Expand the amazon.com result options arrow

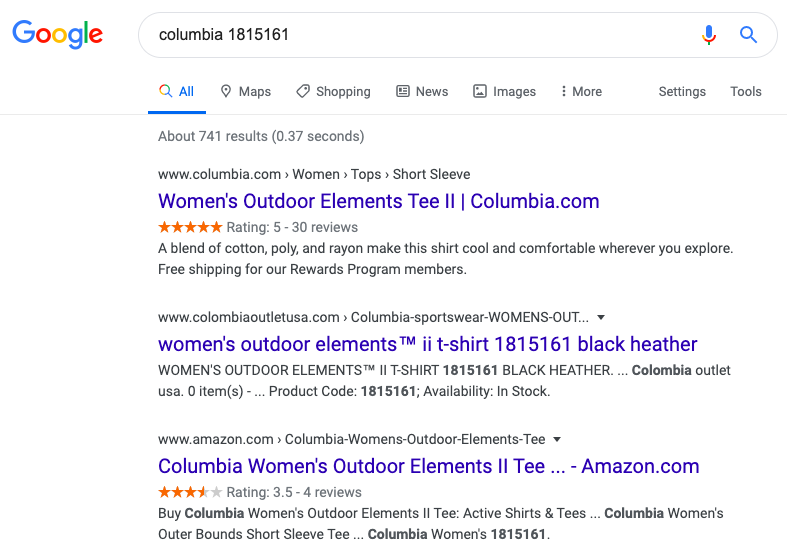(x=557, y=439)
